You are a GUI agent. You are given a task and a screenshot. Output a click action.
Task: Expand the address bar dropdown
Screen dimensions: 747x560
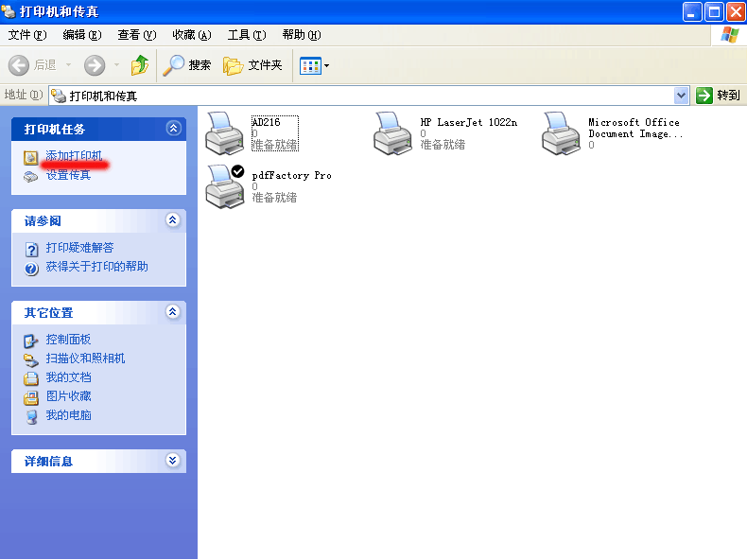coord(682,96)
